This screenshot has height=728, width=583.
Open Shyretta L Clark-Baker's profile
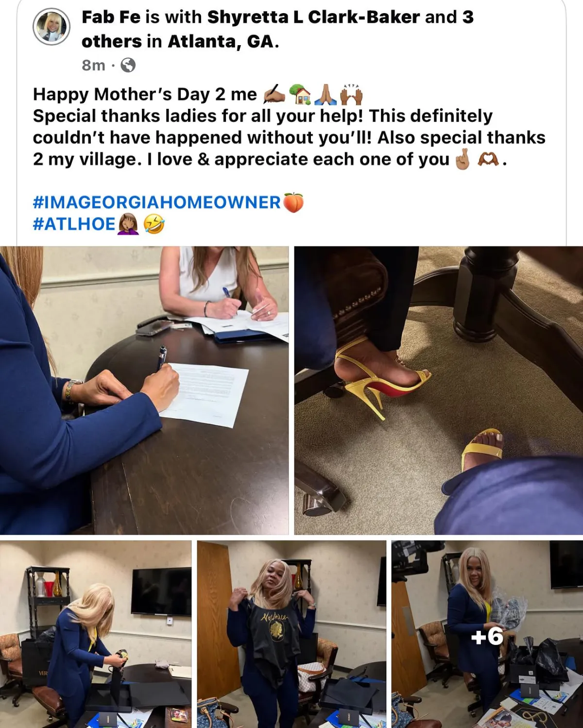(x=313, y=17)
